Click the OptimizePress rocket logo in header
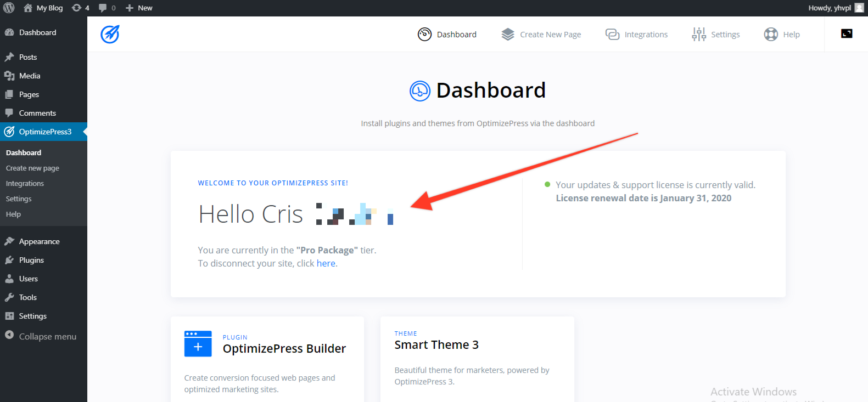The image size is (868, 402). tap(110, 34)
